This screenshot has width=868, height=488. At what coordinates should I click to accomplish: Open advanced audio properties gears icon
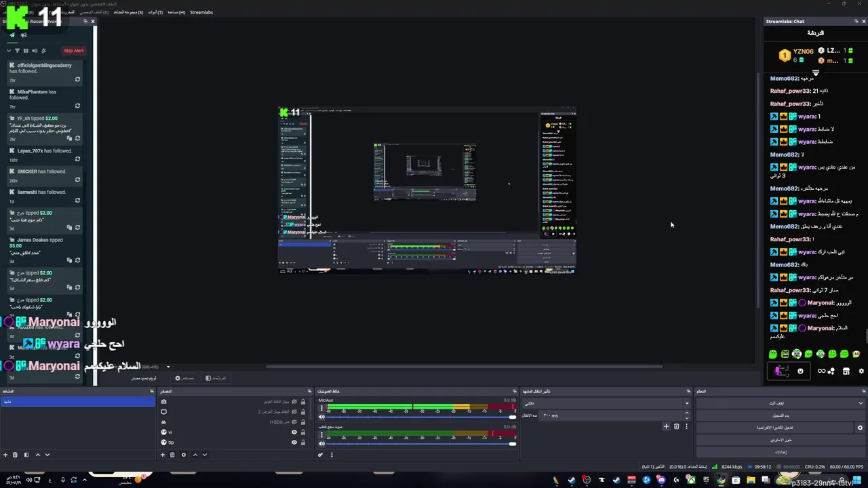[x=320, y=455]
